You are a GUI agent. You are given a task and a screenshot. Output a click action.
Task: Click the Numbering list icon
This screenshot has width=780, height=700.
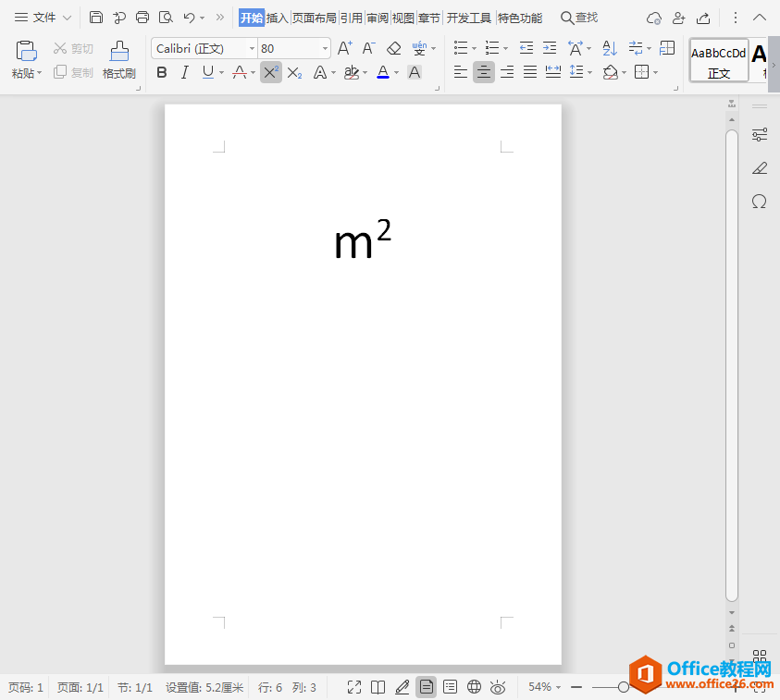pyautogui.click(x=492, y=48)
